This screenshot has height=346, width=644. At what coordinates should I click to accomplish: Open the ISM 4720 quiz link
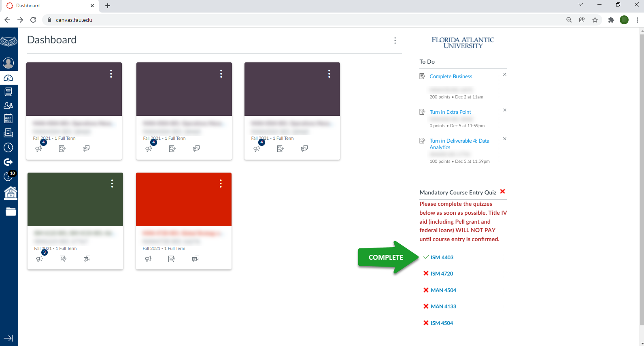click(442, 274)
